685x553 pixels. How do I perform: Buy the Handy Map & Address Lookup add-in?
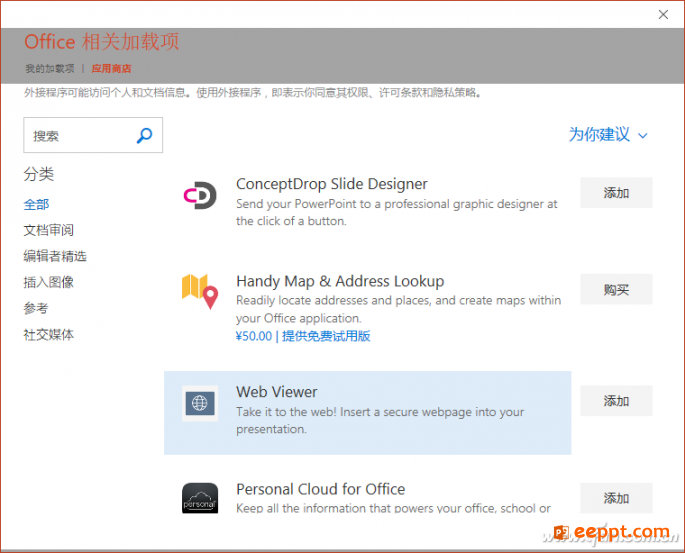[616, 289]
